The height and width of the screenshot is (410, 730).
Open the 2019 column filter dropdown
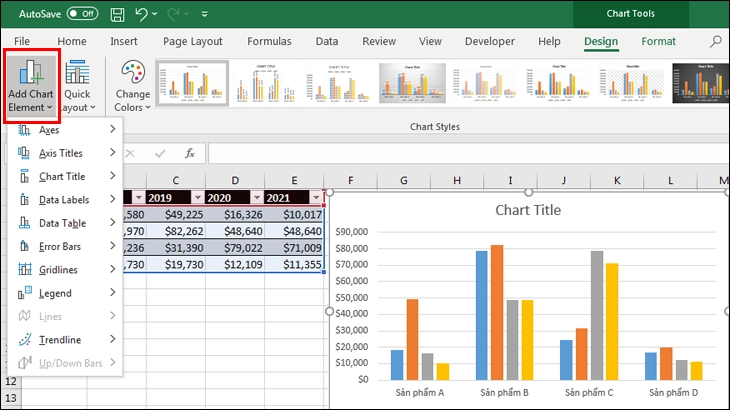pos(197,198)
